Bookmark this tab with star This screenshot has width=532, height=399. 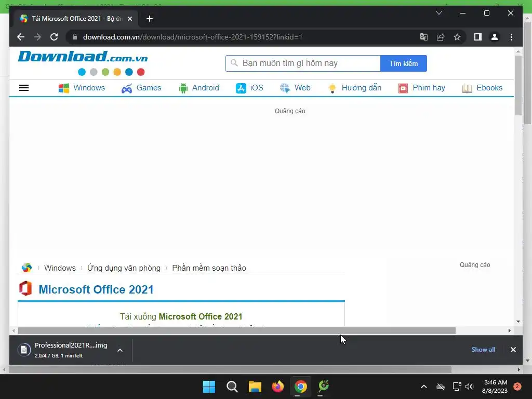click(x=457, y=37)
